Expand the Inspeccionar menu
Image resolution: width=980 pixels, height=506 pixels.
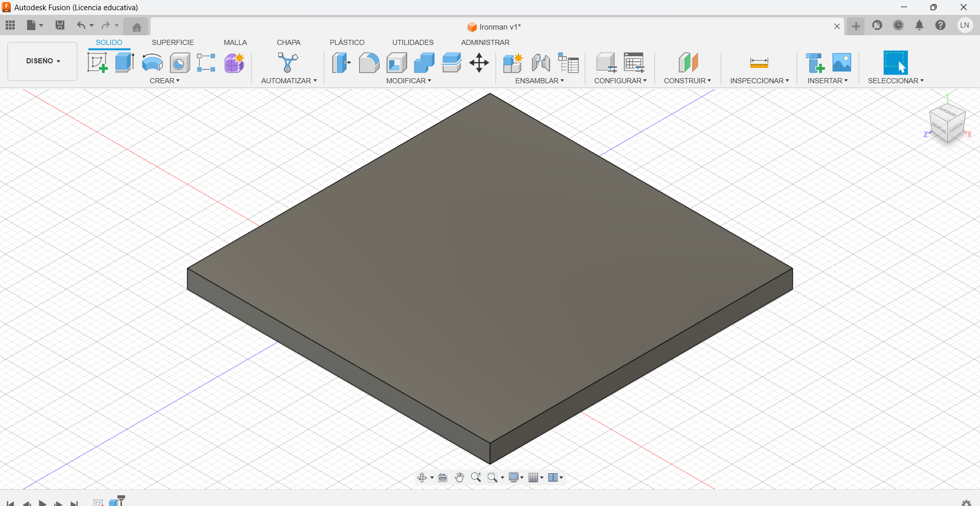pyautogui.click(x=759, y=81)
